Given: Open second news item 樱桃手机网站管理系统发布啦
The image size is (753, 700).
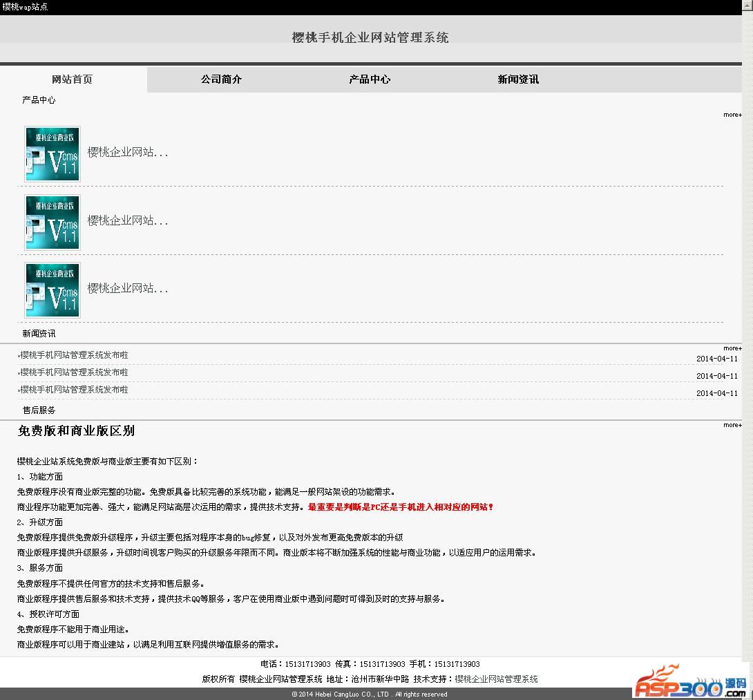Looking at the screenshot, I should click(x=74, y=372).
